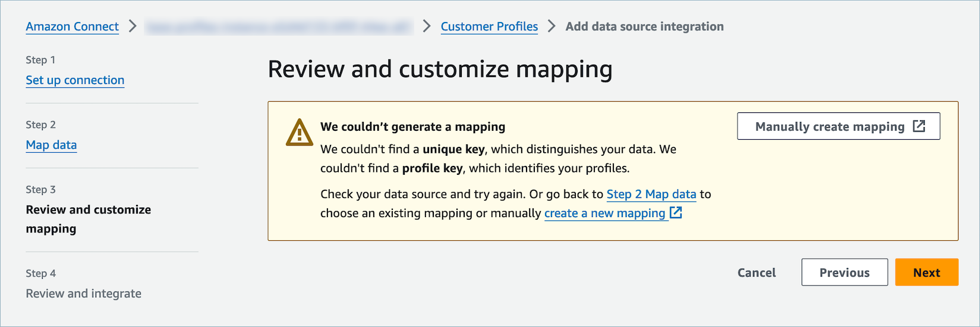Image resolution: width=980 pixels, height=327 pixels.
Task: Proceed with the orange Next button
Action: click(x=926, y=272)
